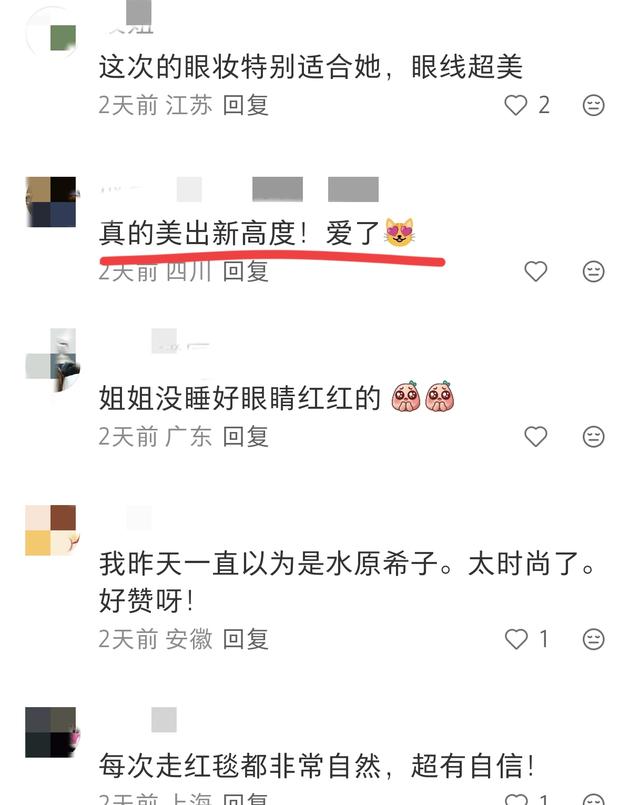Select comment text 每次走红毯都非常自然
Screen dimensions: 640x805
coord(239,766)
